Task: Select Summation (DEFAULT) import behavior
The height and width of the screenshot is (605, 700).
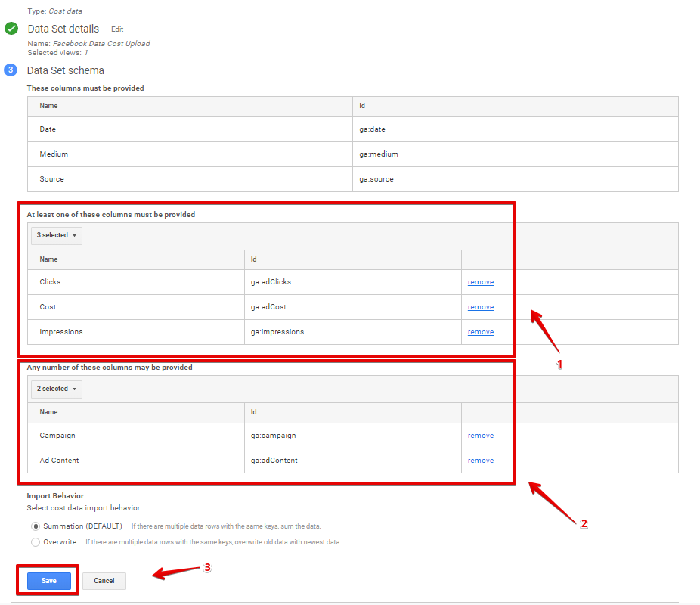Action: (36, 526)
